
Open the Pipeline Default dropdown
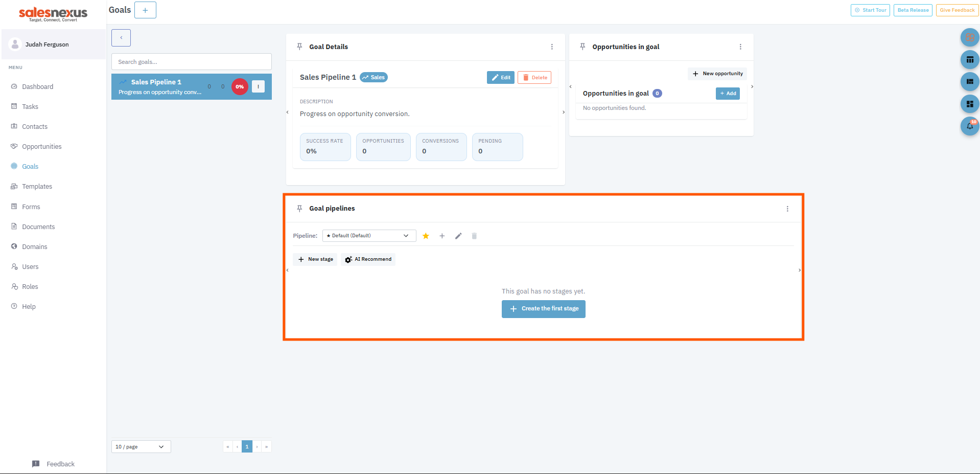point(369,236)
